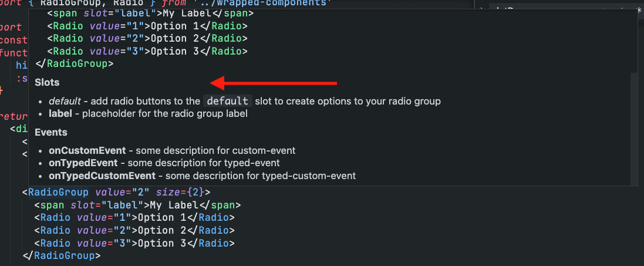Click the Option 3 Radio line in tooltip

(x=147, y=52)
